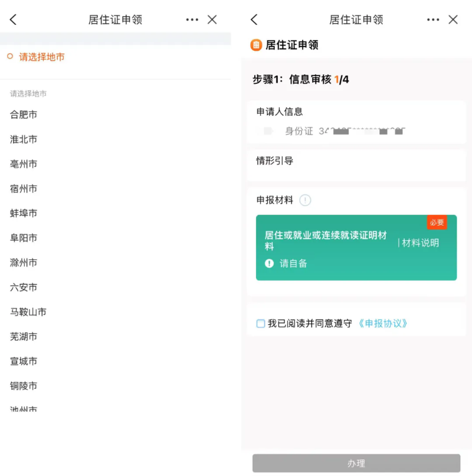The height and width of the screenshot is (476, 472).
Task: Tap back arrow on information review screen
Action: click(254, 19)
